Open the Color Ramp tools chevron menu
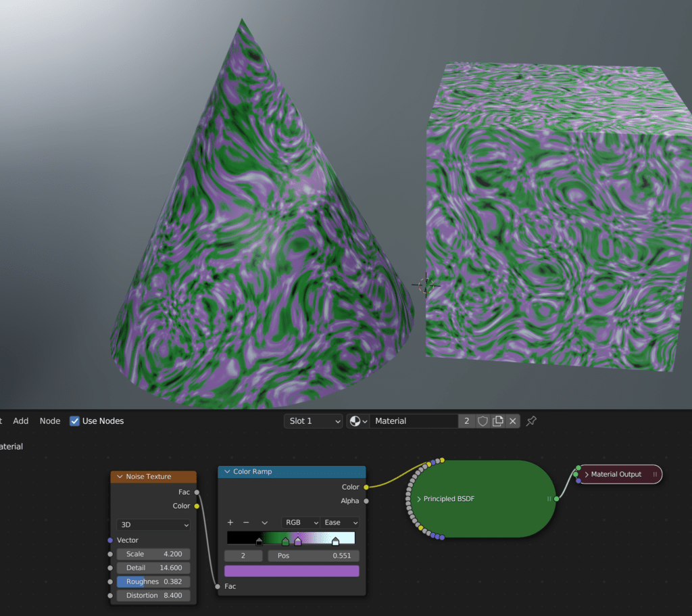692x616 pixels. (264, 522)
